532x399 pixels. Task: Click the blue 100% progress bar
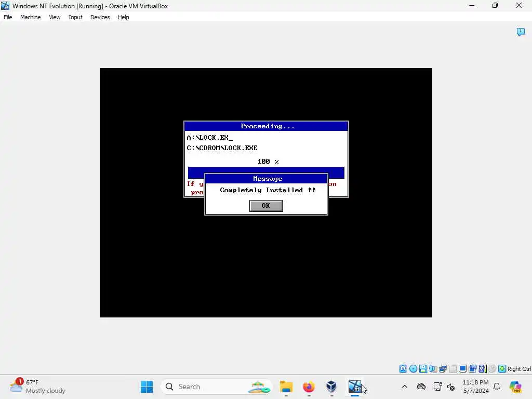[x=266, y=172]
